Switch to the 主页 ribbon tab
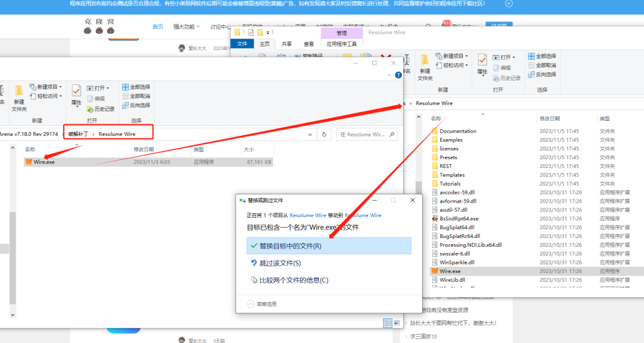The width and height of the screenshot is (644, 343). pos(265,44)
